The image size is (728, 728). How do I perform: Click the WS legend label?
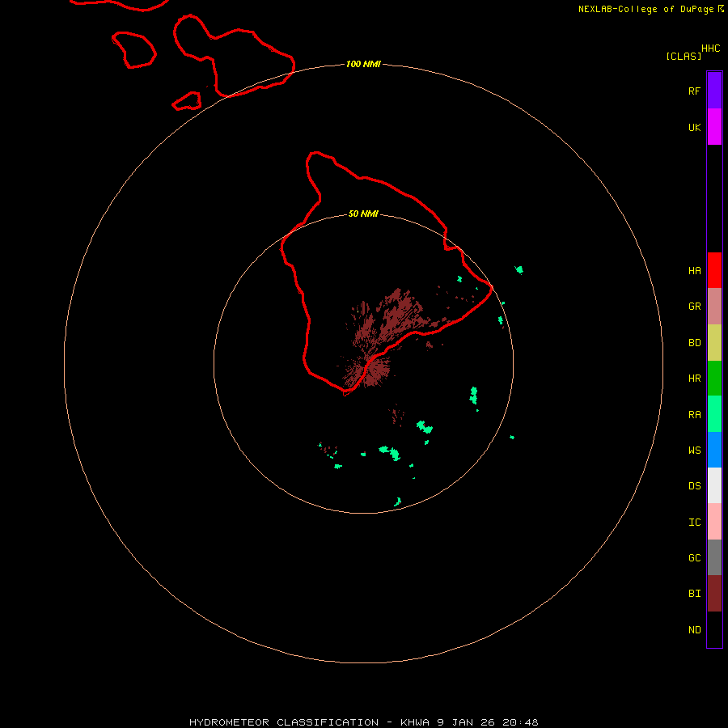click(x=694, y=451)
